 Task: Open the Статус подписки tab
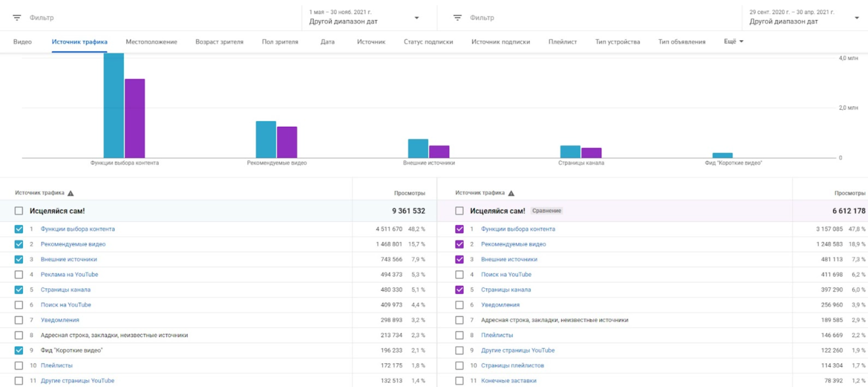[x=428, y=42]
